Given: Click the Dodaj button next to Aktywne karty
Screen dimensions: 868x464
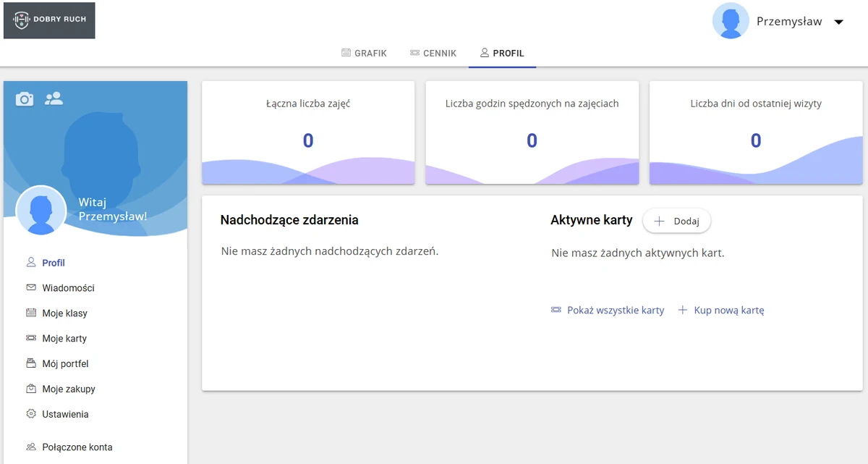Looking at the screenshot, I should [677, 222].
